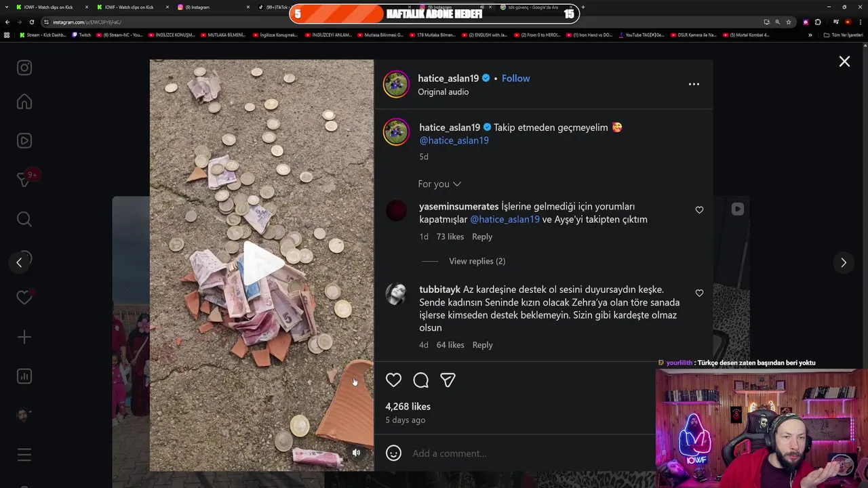The width and height of the screenshot is (868, 488).
Task: Open the emoji picker in comment box
Action: 393,453
